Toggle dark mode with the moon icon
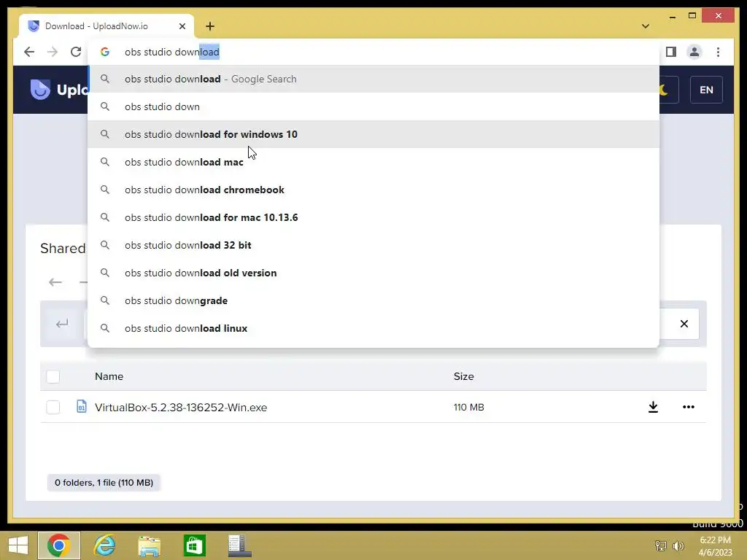 (665, 90)
